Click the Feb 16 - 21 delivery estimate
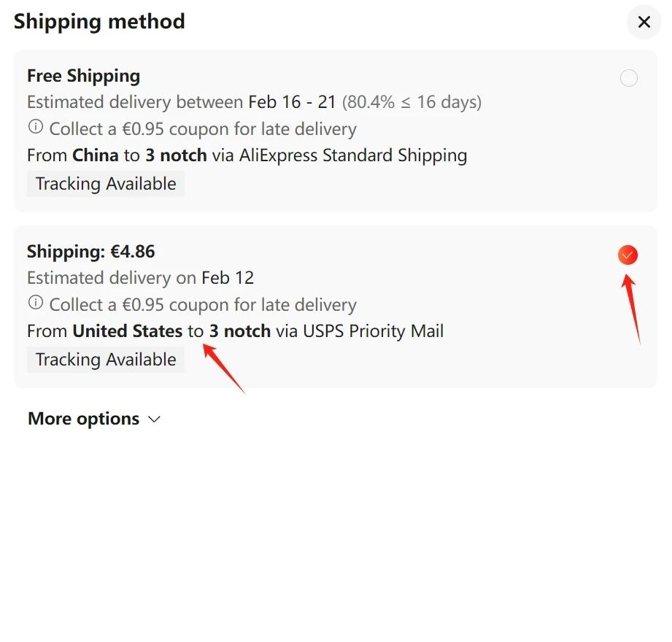Viewport: 672px width, 642px height. [292, 102]
